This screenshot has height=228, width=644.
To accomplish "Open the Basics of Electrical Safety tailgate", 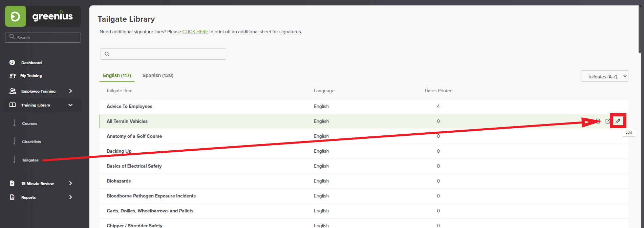I will 134,166.
